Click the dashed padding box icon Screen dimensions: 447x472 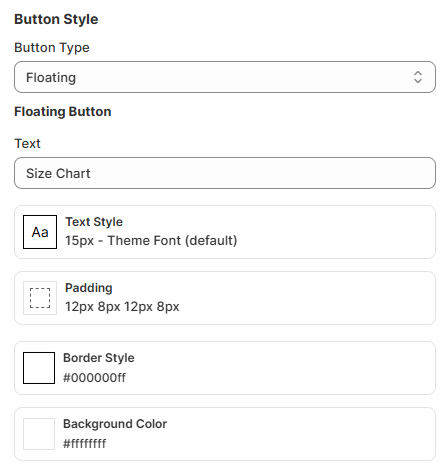point(40,298)
